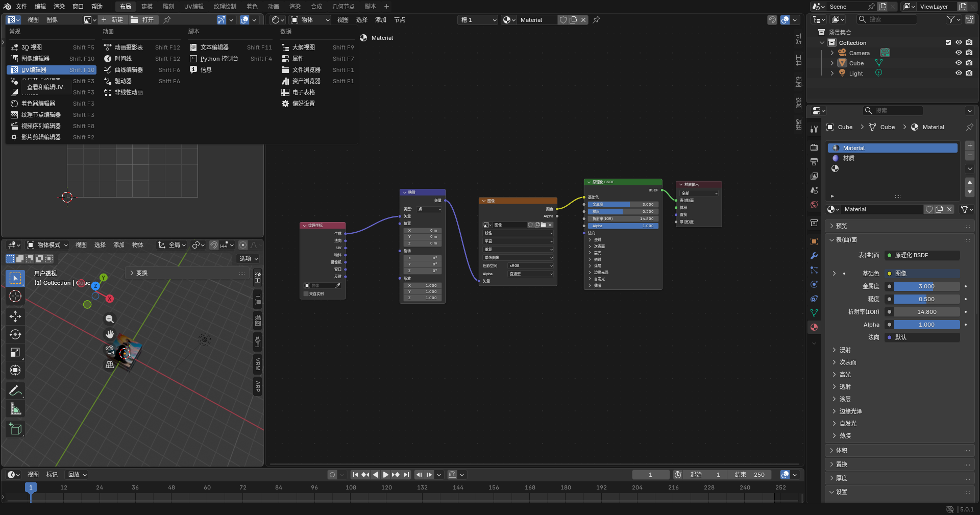Open the Scene properties tab
The width and height of the screenshot is (980, 515).
click(x=814, y=190)
